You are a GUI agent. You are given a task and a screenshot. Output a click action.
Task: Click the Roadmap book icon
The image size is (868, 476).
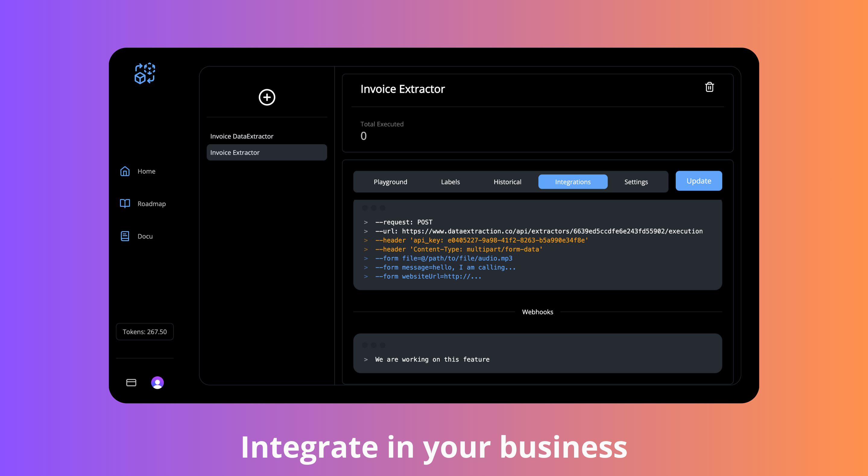pyautogui.click(x=125, y=204)
